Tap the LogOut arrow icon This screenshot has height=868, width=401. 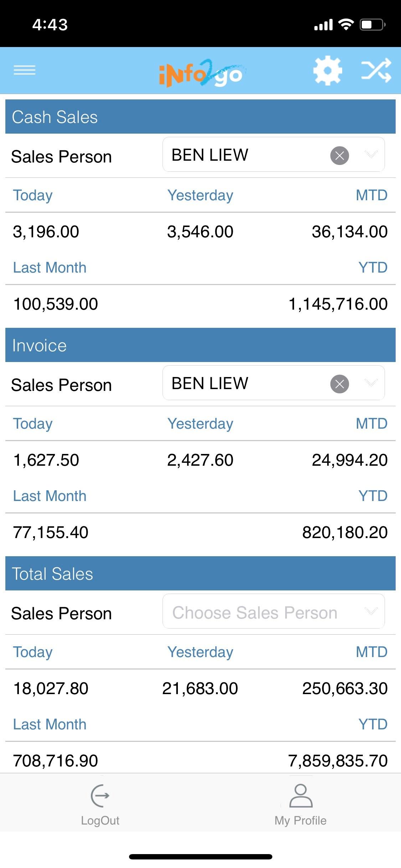coord(100,795)
